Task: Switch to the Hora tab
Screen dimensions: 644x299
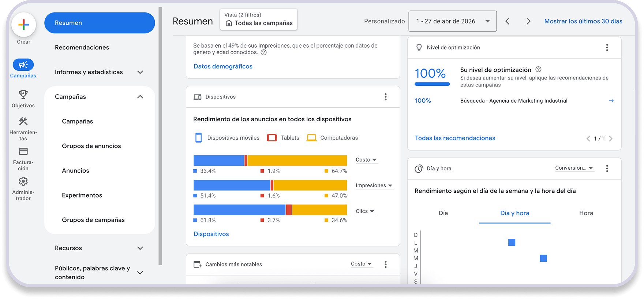Action: 586,213
